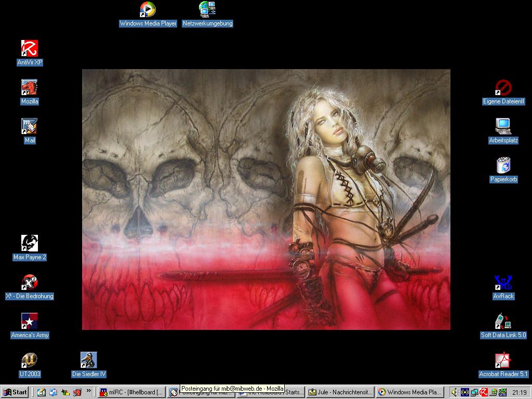Select the America's Army game icon

tap(30, 322)
